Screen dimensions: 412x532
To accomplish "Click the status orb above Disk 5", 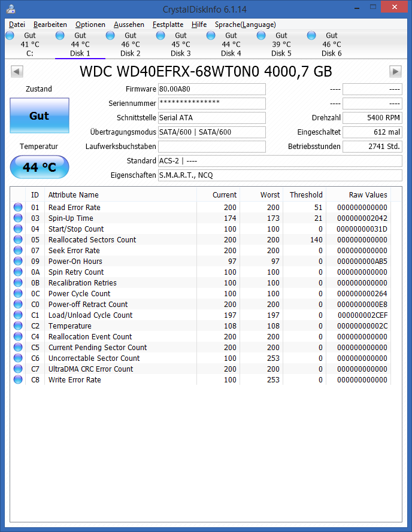I will pyautogui.click(x=261, y=35).
